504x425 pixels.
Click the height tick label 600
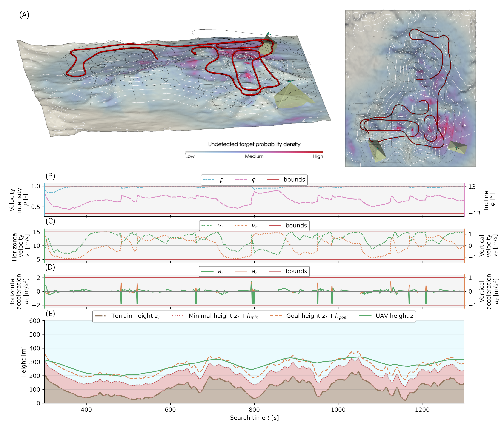coord(35,321)
